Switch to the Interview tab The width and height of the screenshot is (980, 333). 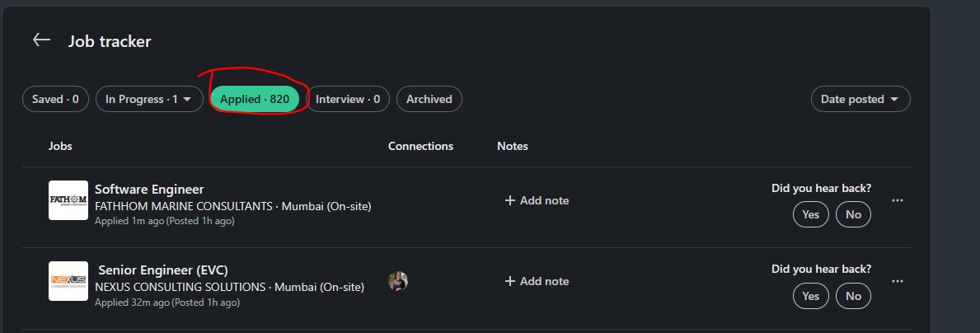pyautogui.click(x=348, y=99)
